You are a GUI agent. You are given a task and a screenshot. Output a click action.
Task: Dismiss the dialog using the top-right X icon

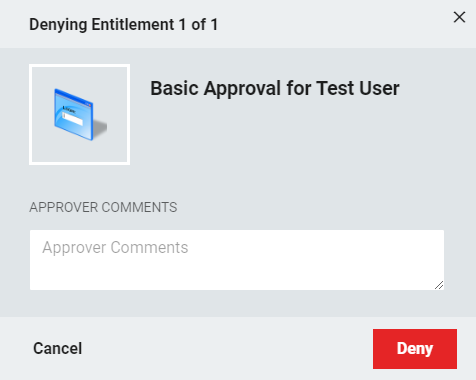[x=459, y=17]
